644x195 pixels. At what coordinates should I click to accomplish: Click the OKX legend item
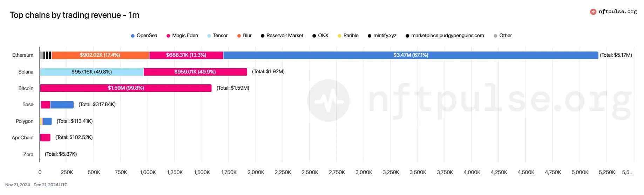(x=320, y=36)
